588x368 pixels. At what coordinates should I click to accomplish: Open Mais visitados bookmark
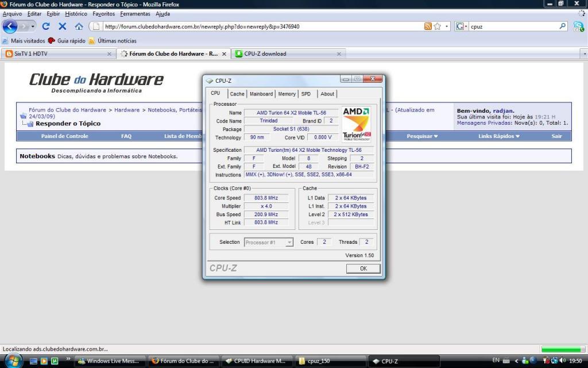24,41
